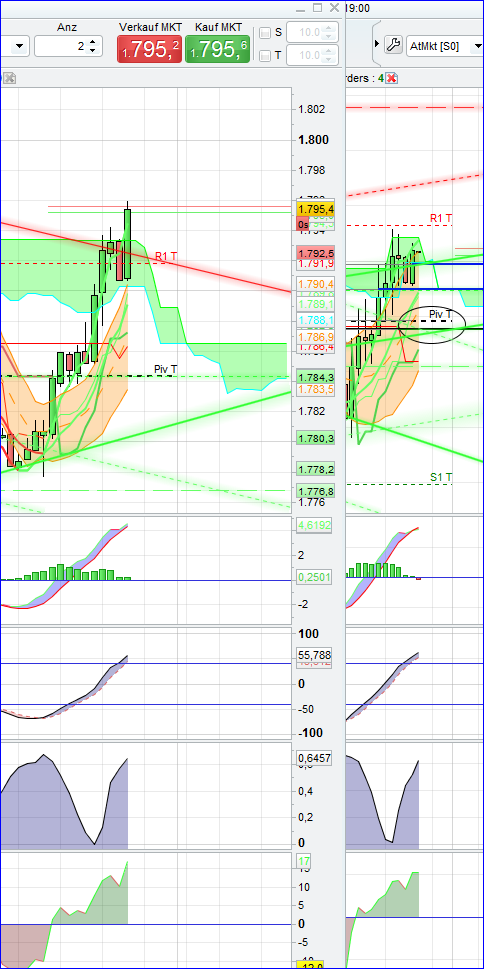
Task: Decrease the Anz quantity with the down arrow
Action: (x=93, y=50)
